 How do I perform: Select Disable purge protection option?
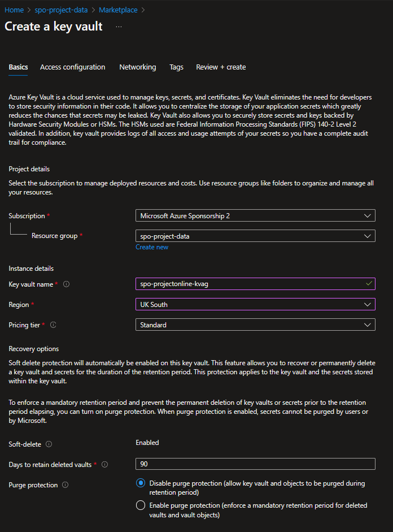pyautogui.click(x=141, y=483)
